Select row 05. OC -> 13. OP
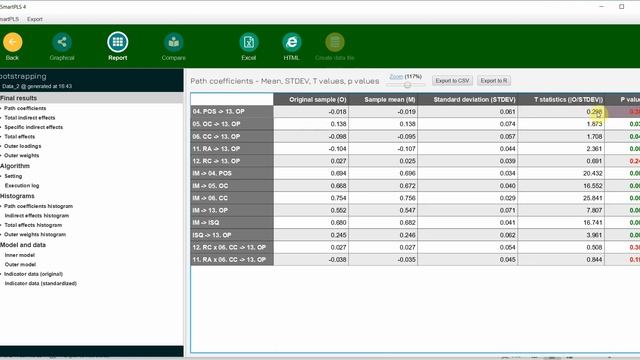This screenshot has width=640, height=360. 232,124
